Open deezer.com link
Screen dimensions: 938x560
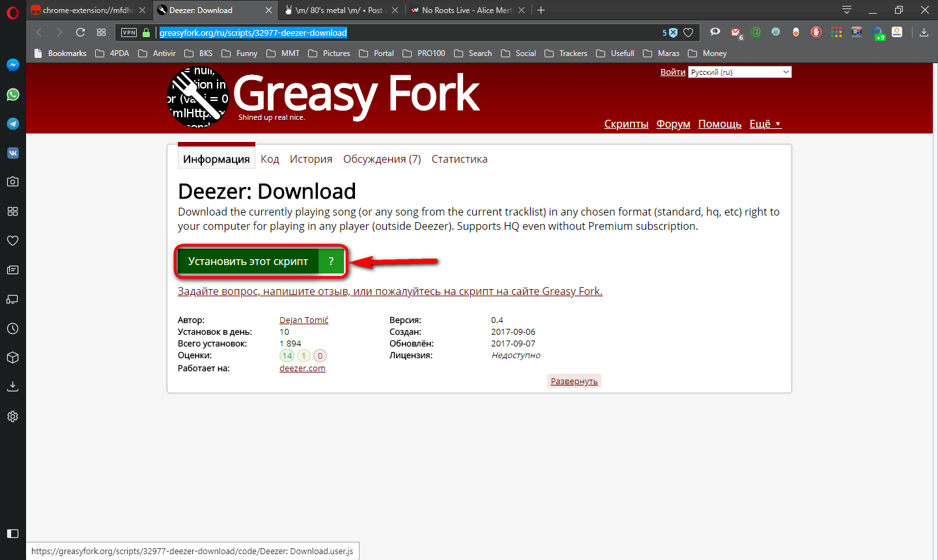pyautogui.click(x=302, y=369)
